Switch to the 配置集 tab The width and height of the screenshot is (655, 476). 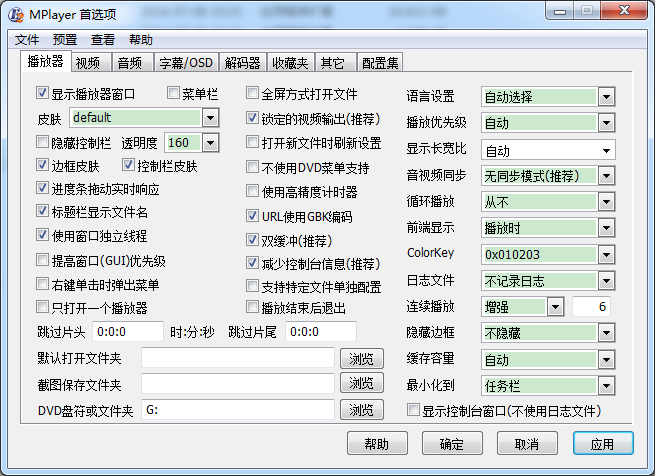pos(380,63)
